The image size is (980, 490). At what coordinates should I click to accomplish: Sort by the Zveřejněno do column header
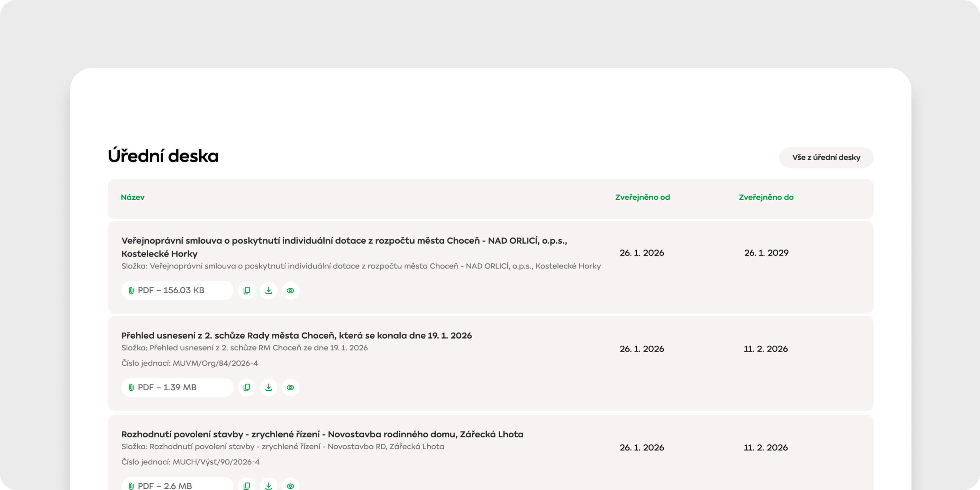point(766,197)
